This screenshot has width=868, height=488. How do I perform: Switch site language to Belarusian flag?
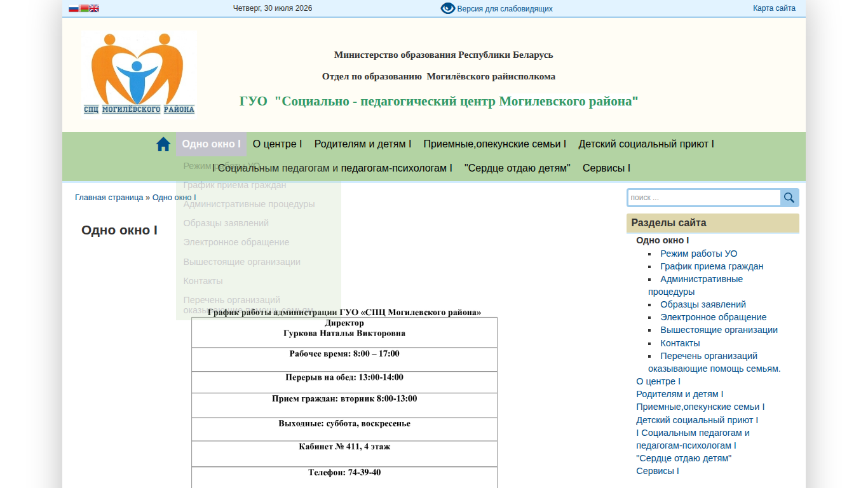coord(84,8)
